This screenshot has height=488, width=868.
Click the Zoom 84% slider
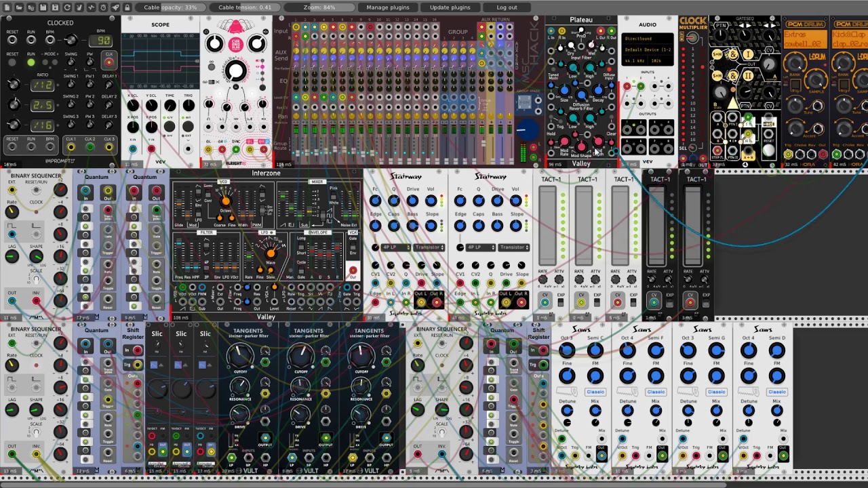click(x=319, y=7)
